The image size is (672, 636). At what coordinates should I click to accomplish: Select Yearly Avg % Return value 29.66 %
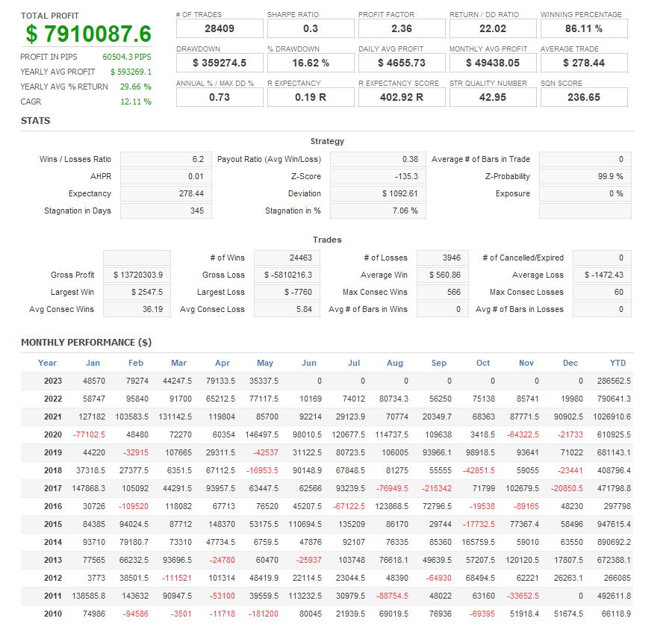point(136,87)
